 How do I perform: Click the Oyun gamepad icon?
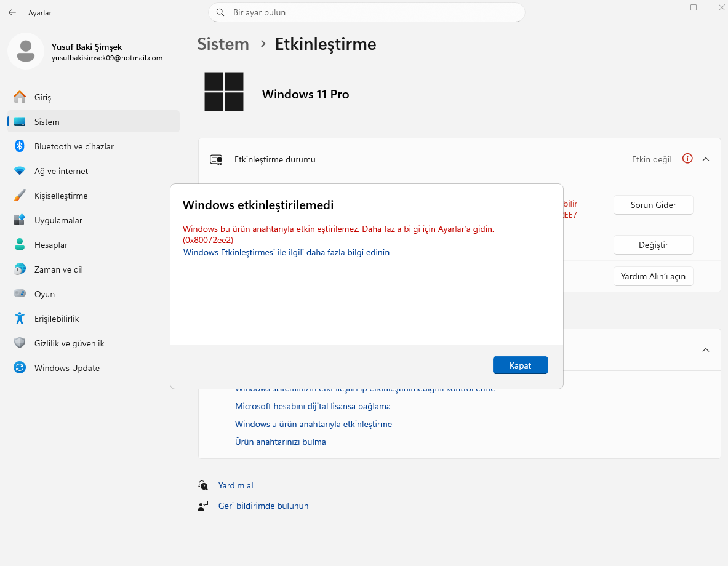click(20, 294)
